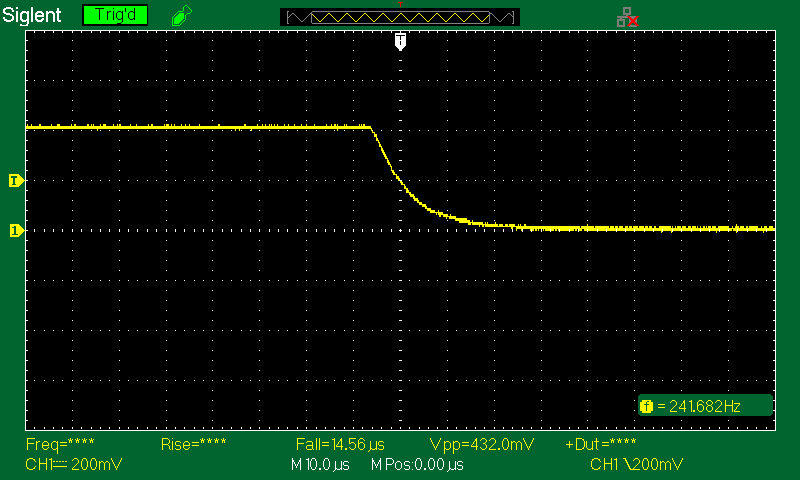Viewport: 800px width, 480px height.
Task: Click the Trig'd trigger status indicator
Action: click(x=115, y=15)
